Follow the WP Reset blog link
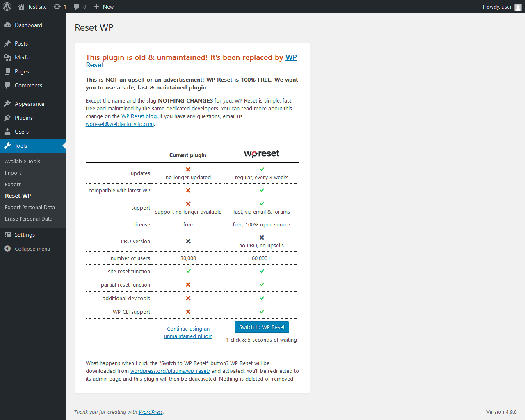The image size is (525, 420). coord(139,116)
